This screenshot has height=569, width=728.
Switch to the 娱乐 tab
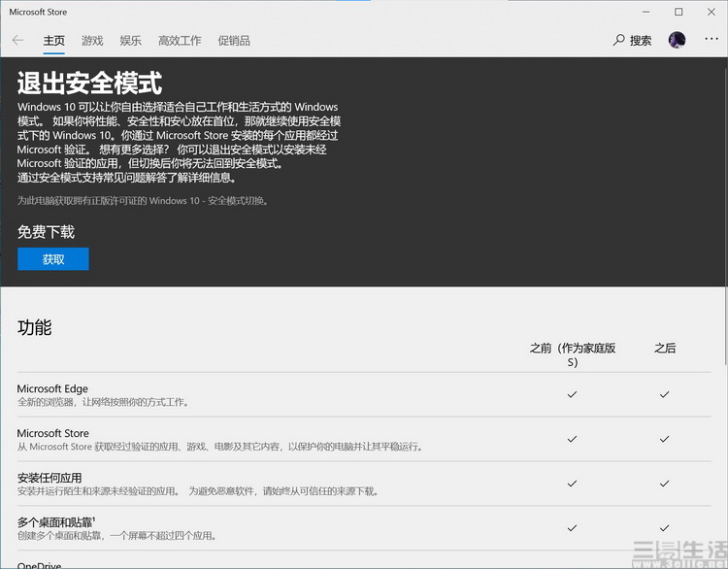pyautogui.click(x=130, y=41)
